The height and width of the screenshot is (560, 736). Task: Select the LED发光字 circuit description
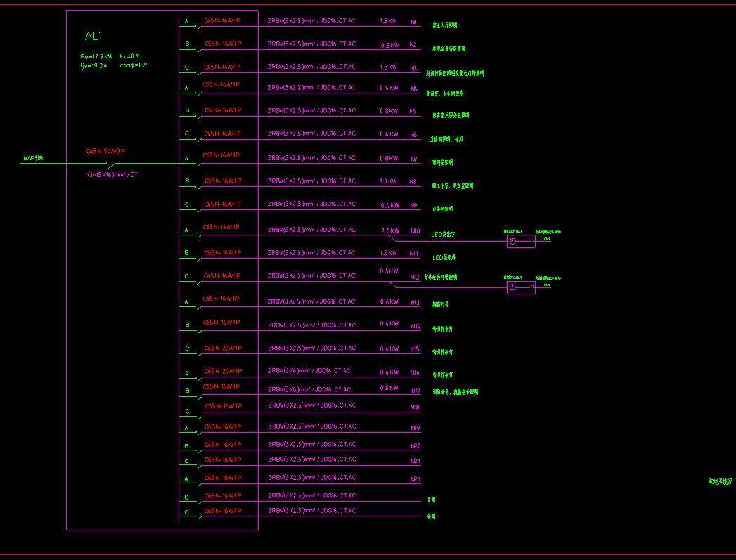(443, 235)
